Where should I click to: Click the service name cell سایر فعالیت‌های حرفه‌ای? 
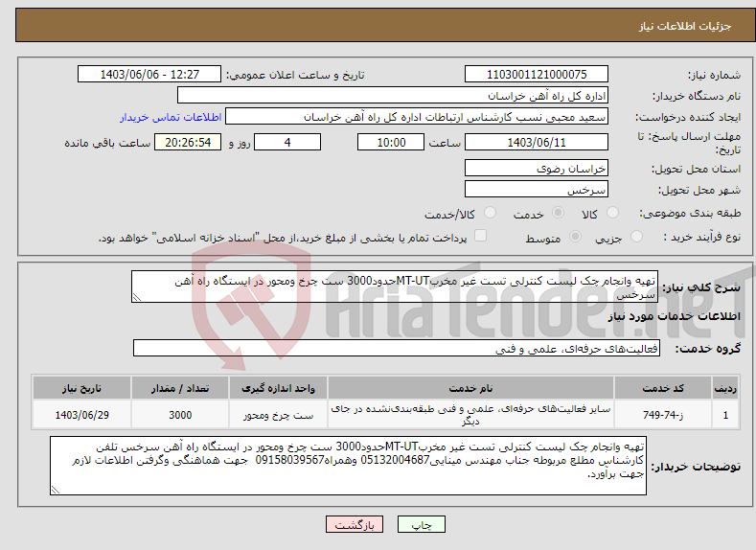click(470, 415)
